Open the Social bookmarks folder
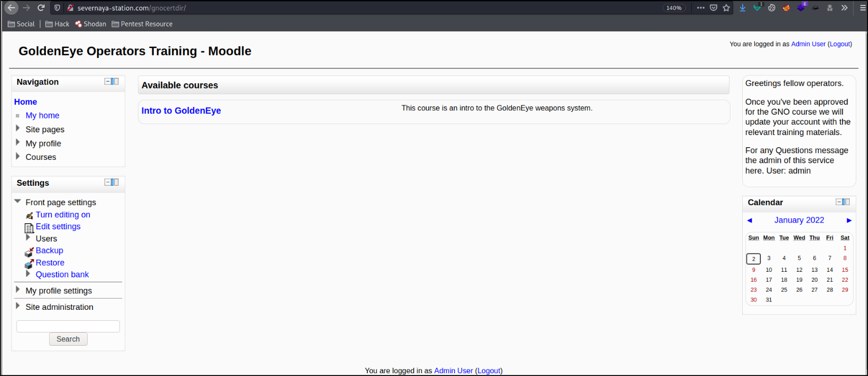 pyautogui.click(x=21, y=24)
